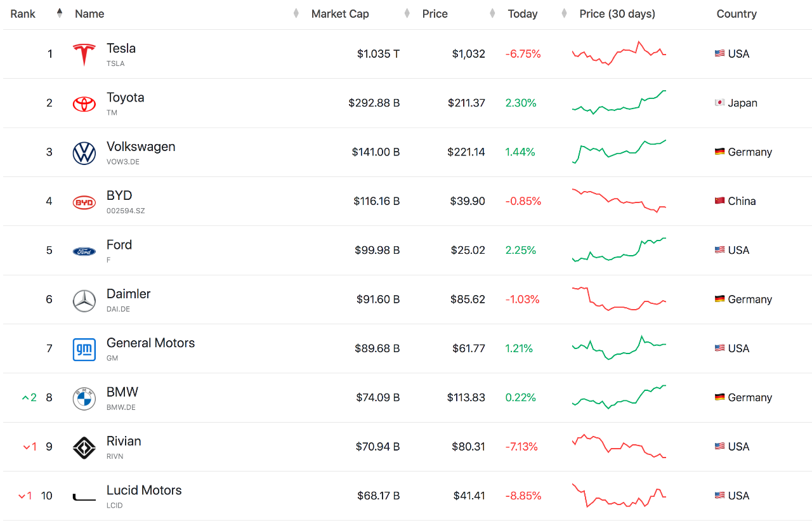The width and height of the screenshot is (812, 521).
Task: Sort by Today change column header
Action: (x=523, y=14)
